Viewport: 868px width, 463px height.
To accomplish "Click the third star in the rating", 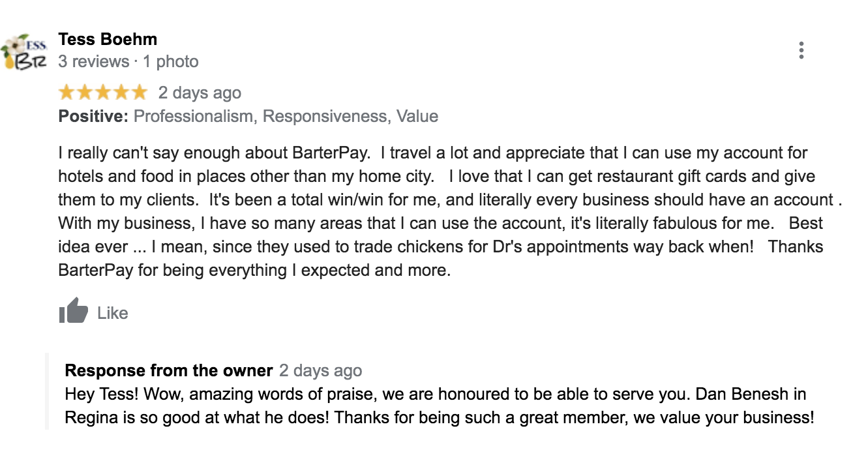I will [x=103, y=93].
